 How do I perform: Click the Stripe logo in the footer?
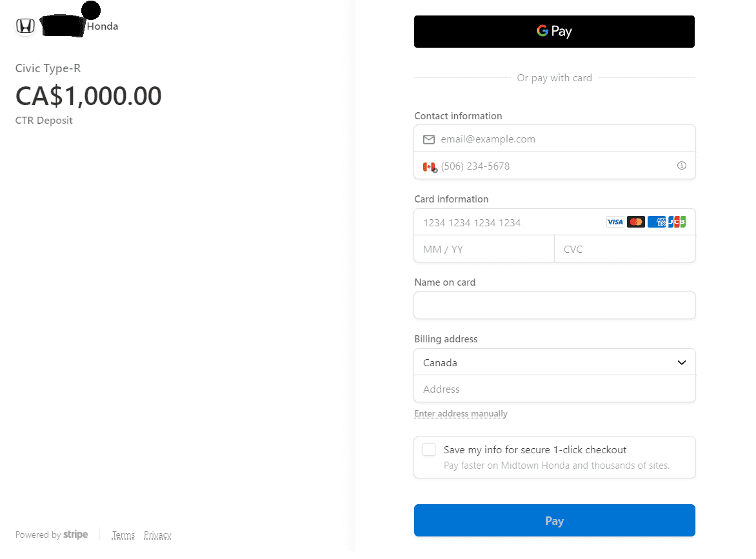click(x=75, y=534)
